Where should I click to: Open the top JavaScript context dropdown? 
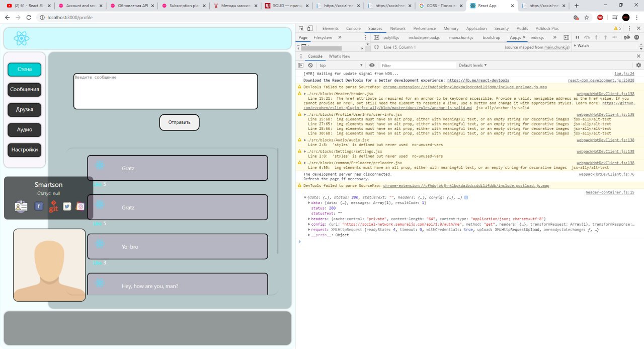coord(341,65)
